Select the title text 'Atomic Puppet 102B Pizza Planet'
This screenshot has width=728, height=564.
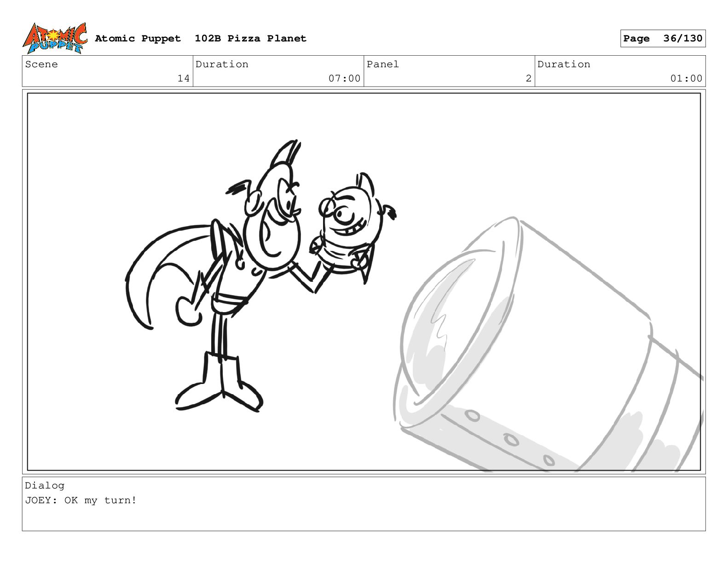tap(201, 38)
